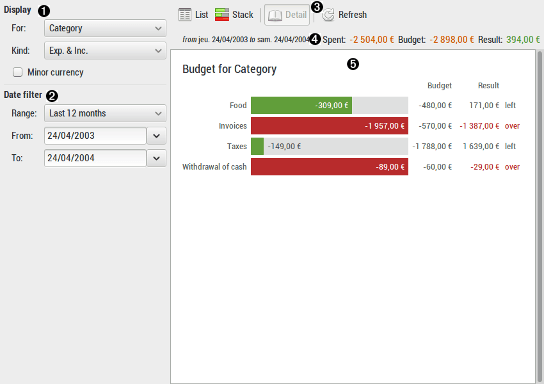Click the Withdrawal of cash bar
Image resolution: width=544 pixels, height=384 pixels.
pyautogui.click(x=330, y=167)
